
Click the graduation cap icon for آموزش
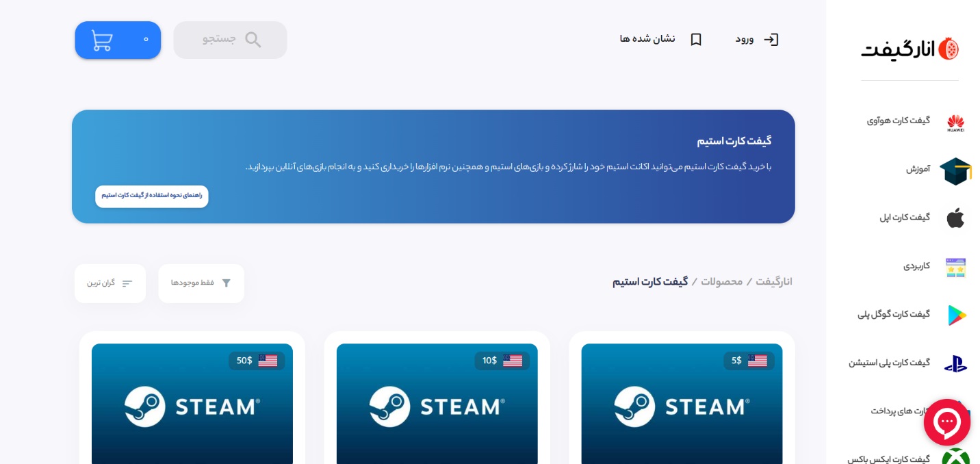955,171
